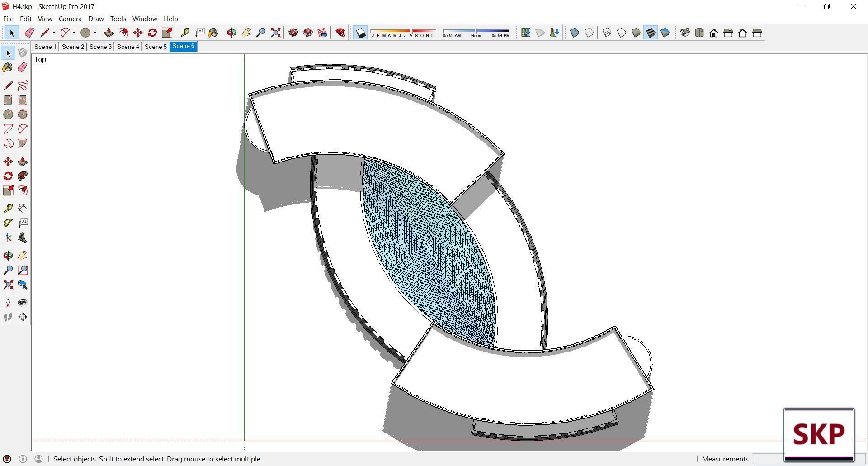Viewport: 868px width, 466px height.
Task: Click the sign-in profile status bar icon
Action: [38, 459]
